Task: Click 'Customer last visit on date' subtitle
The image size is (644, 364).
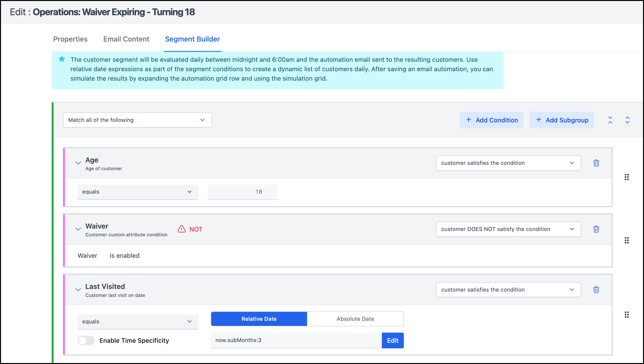Action: pyautogui.click(x=115, y=295)
